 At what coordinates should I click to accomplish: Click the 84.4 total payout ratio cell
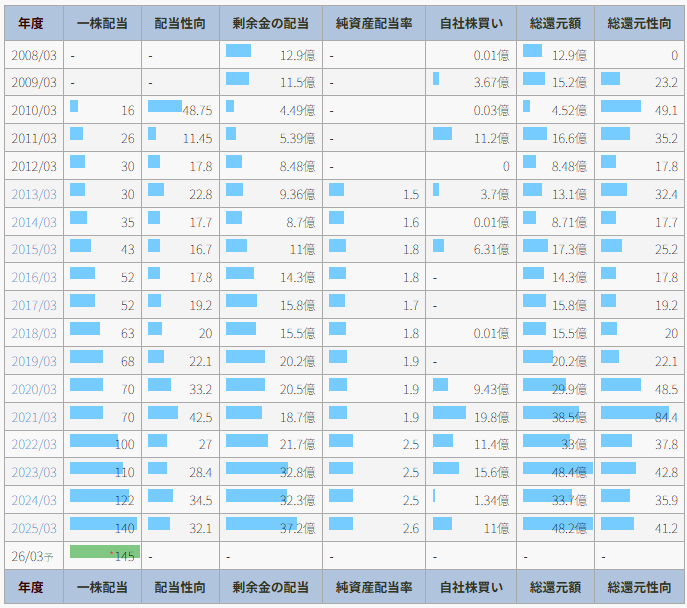coord(639,416)
